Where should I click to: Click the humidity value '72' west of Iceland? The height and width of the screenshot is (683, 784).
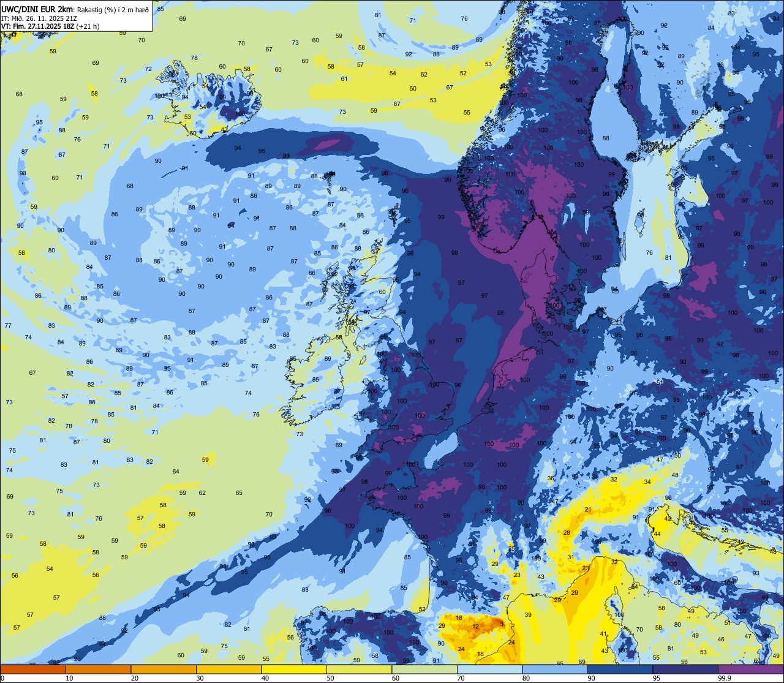(x=148, y=69)
